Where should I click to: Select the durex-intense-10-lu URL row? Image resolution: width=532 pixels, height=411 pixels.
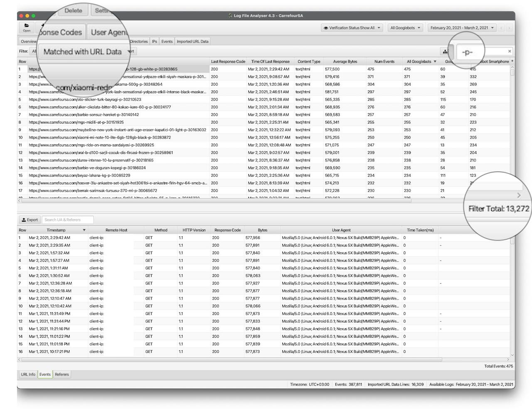(x=264, y=160)
